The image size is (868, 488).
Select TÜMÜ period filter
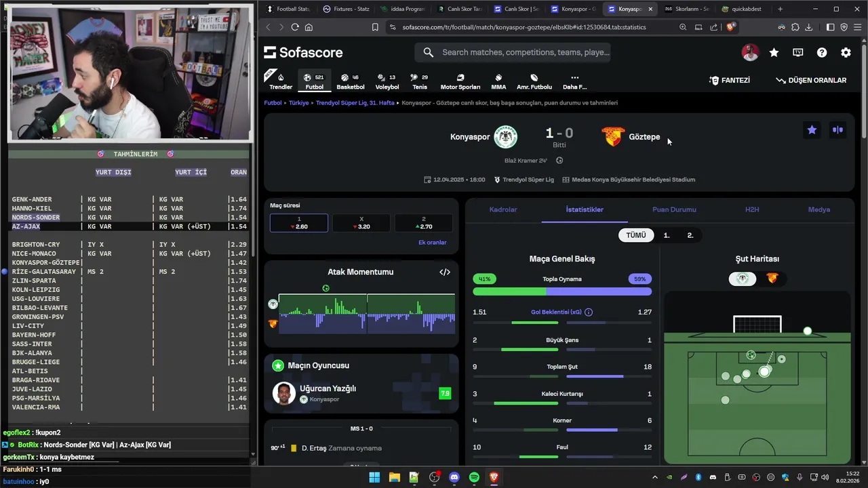tap(636, 235)
